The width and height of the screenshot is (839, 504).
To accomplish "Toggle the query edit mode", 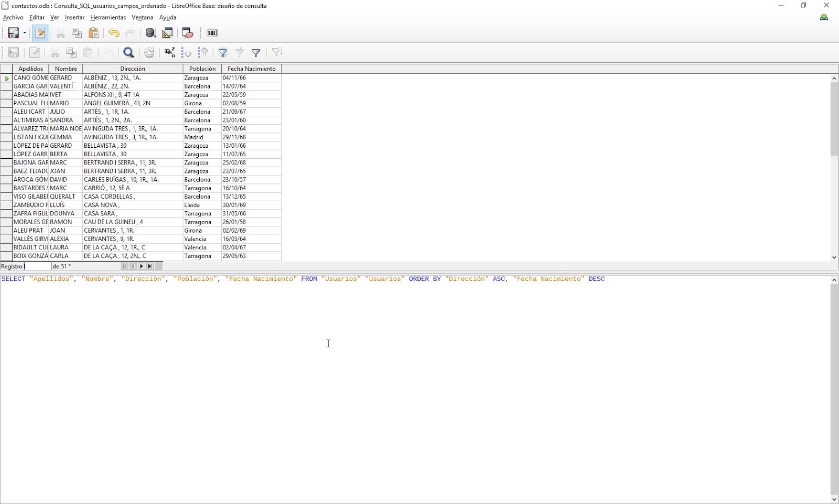I will pos(40,32).
